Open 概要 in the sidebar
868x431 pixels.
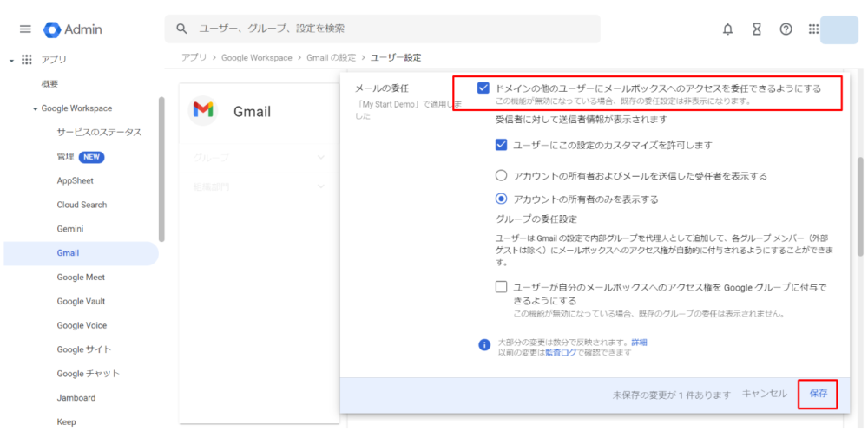click(49, 84)
